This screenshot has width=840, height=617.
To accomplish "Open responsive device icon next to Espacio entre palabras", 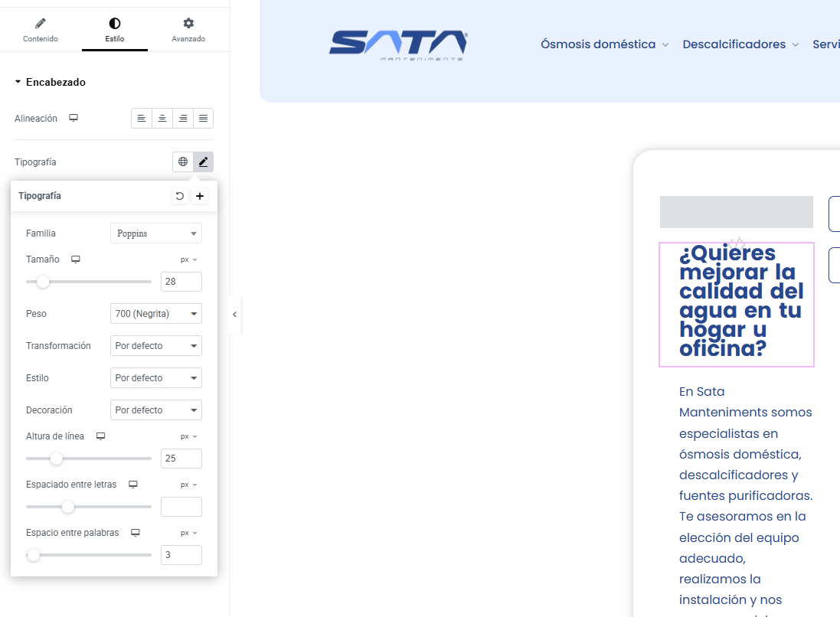I will (x=136, y=532).
